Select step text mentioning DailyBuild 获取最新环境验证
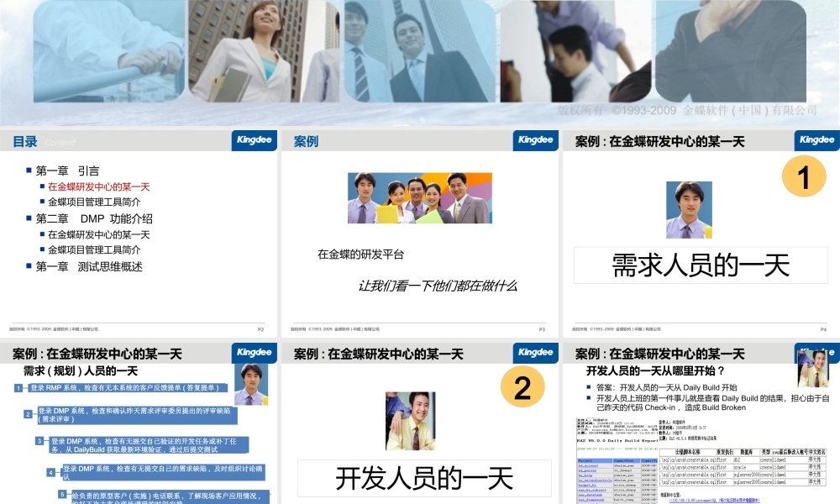The image size is (840, 504). tap(150, 445)
